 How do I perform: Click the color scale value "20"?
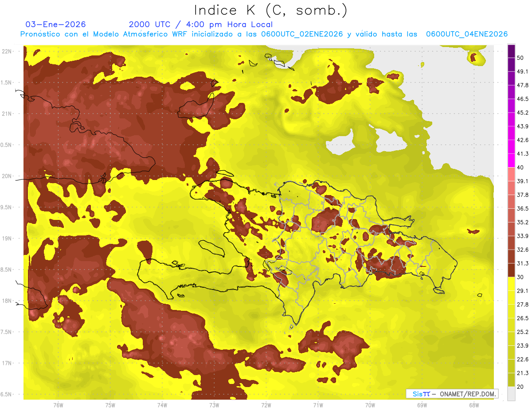[521, 387]
